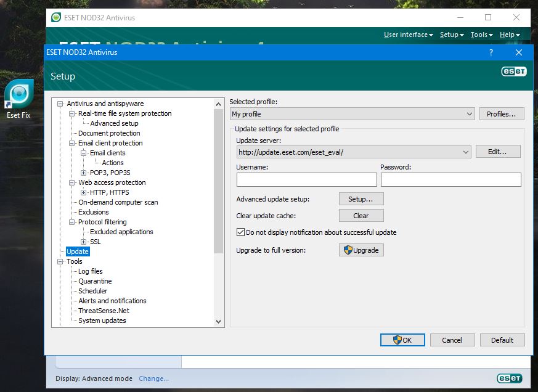
Task: Clear the update cache
Action: [x=361, y=216]
